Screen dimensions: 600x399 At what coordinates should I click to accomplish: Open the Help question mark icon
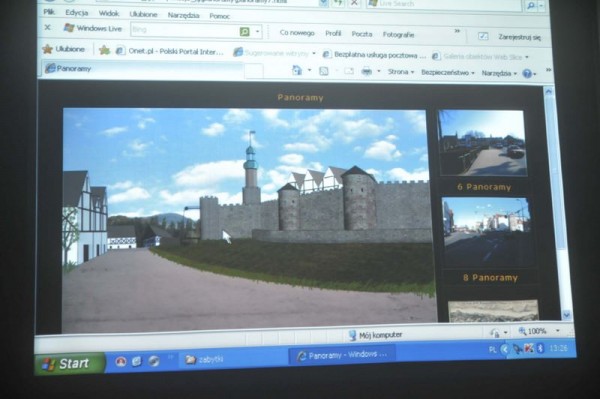[527, 73]
